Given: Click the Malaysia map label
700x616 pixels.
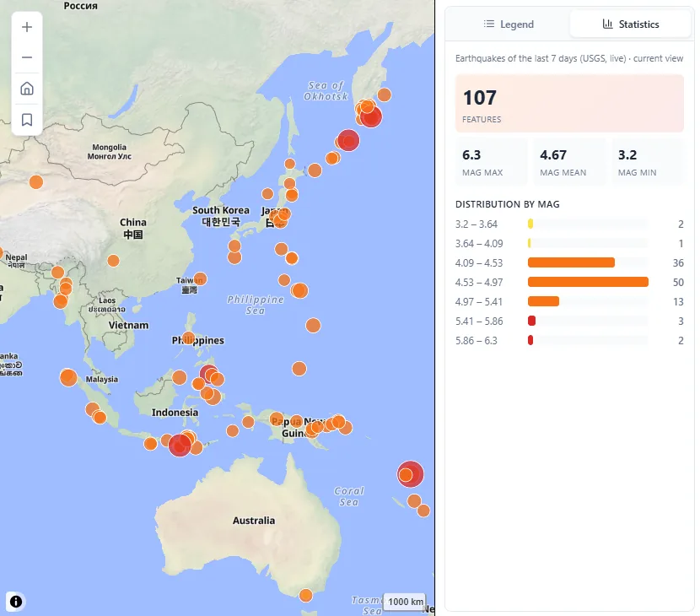Looking at the screenshot, I should 102,379.
